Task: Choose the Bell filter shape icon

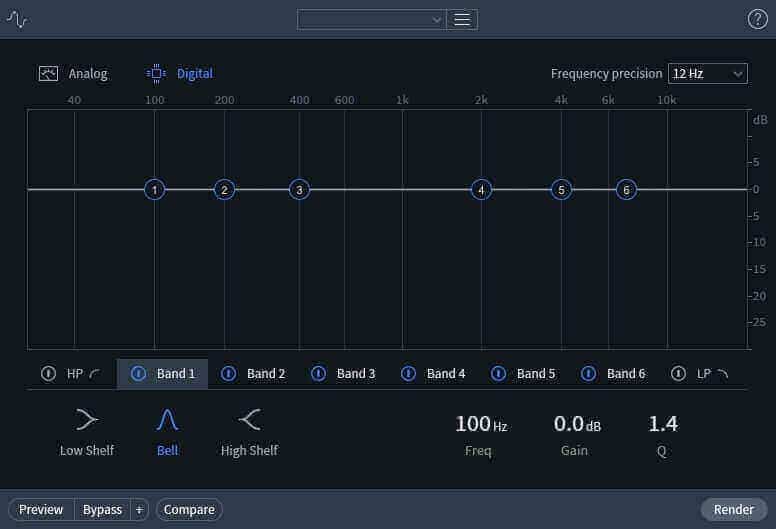Action: (x=168, y=420)
